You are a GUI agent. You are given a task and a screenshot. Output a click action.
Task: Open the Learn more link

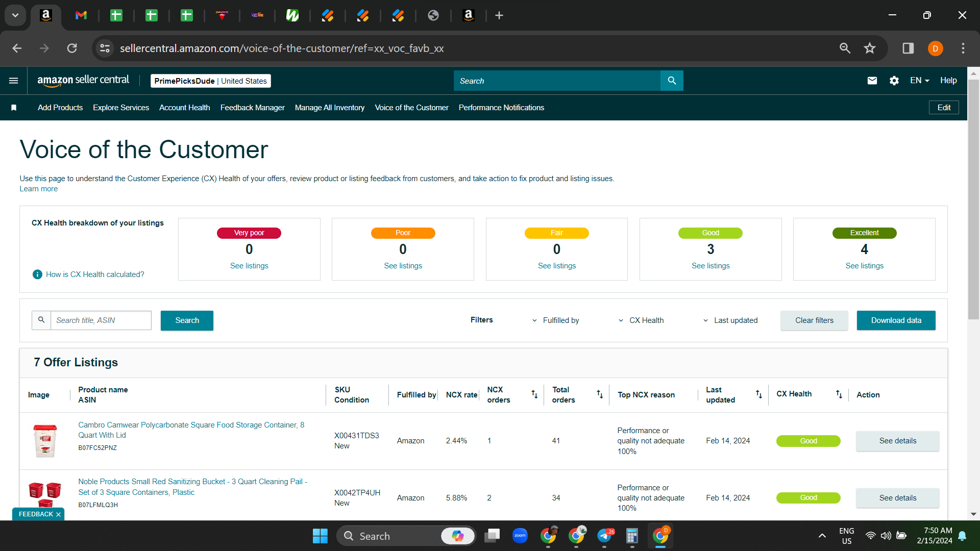(39, 189)
